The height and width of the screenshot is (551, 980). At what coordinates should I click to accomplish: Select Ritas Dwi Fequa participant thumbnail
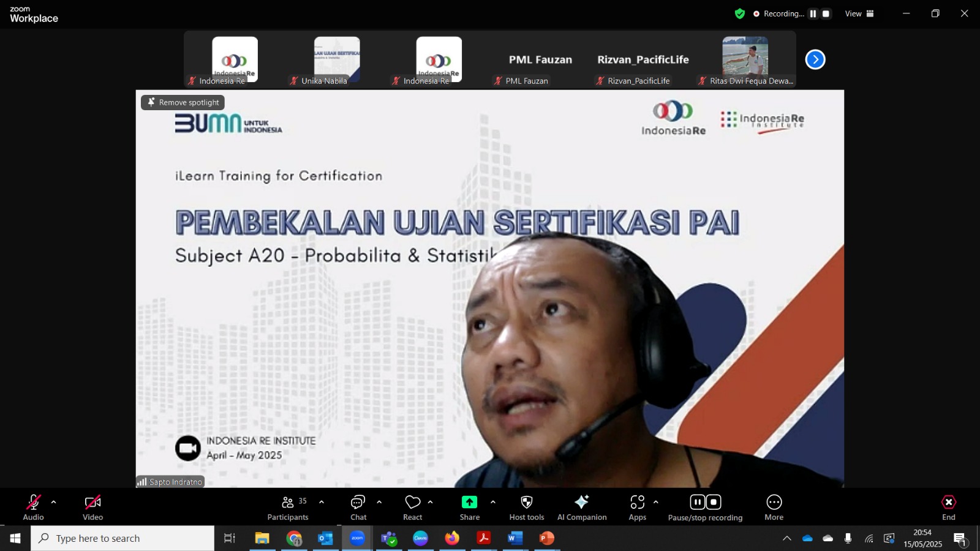[x=745, y=59]
